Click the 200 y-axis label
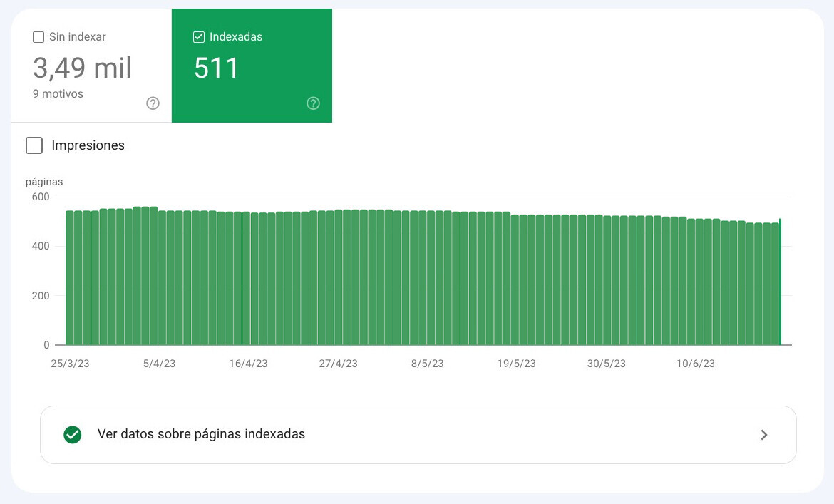Viewport: 834px width, 504px height. [x=41, y=296]
